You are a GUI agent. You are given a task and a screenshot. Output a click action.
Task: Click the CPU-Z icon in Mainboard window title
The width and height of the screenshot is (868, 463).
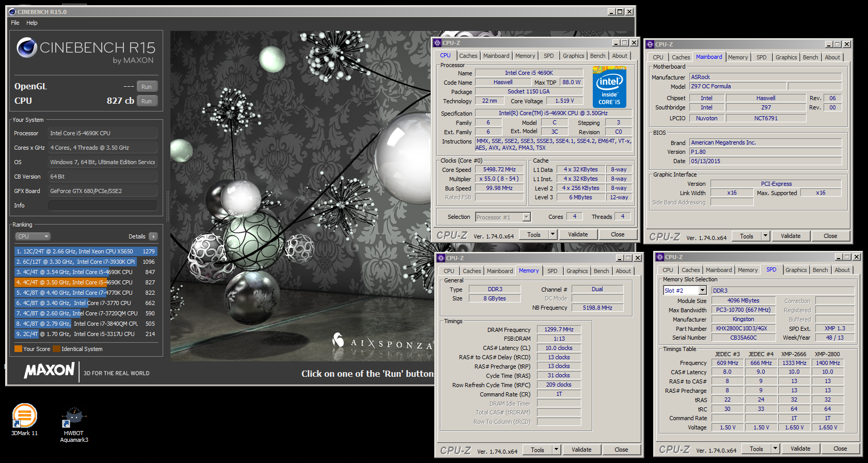[x=650, y=44]
